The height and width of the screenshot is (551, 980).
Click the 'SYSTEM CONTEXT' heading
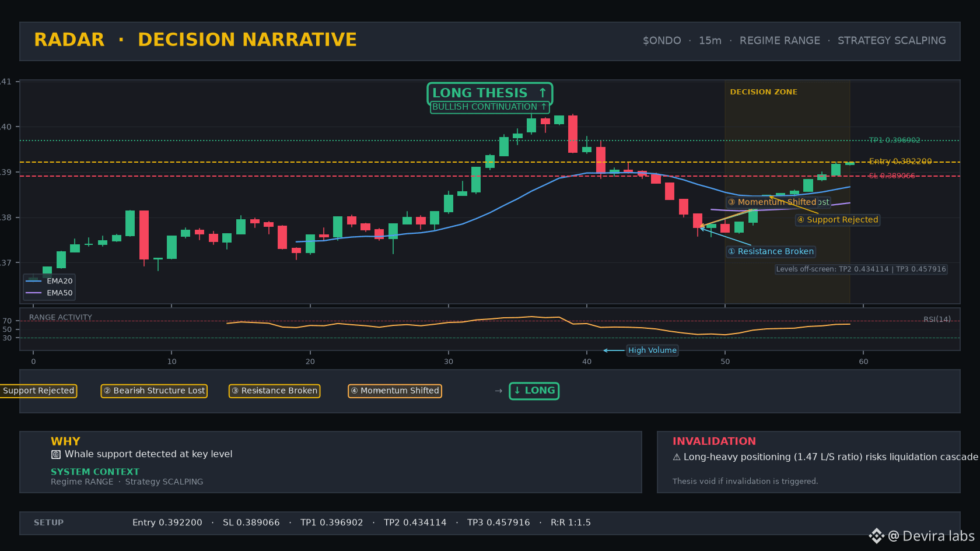coord(95,472)
